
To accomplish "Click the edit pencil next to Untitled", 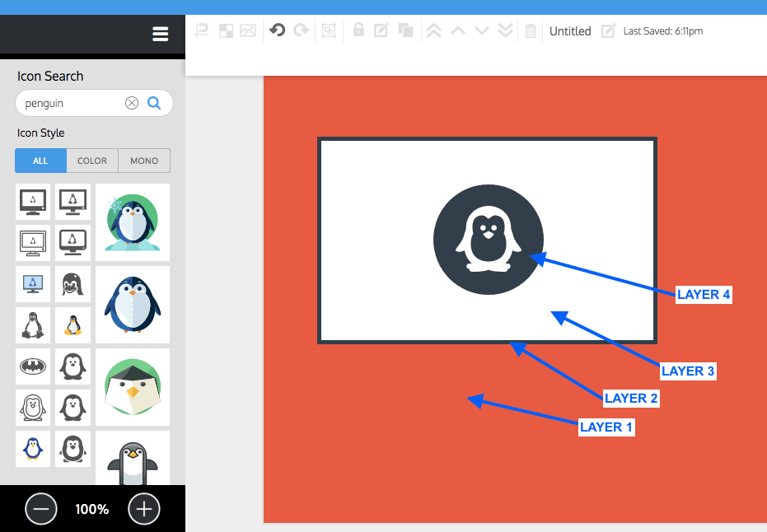I will (x=608, y=31).
